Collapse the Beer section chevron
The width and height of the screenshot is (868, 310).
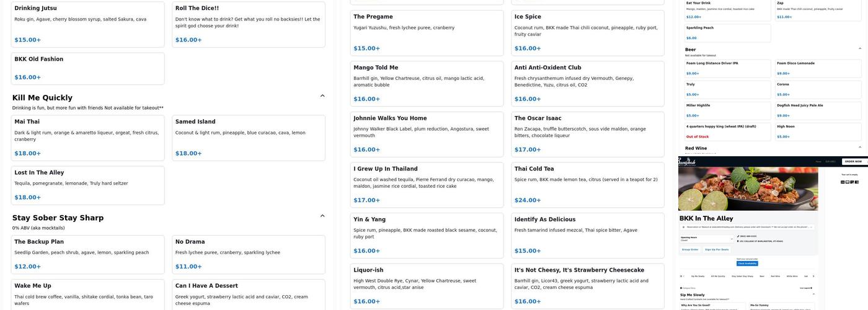coord(860,49)
